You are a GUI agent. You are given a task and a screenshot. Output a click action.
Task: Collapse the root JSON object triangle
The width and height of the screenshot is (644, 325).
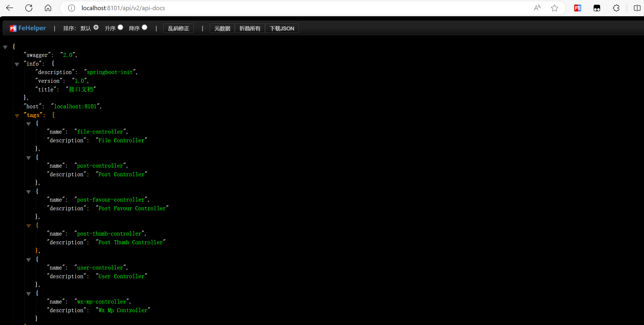click(5, 47)
